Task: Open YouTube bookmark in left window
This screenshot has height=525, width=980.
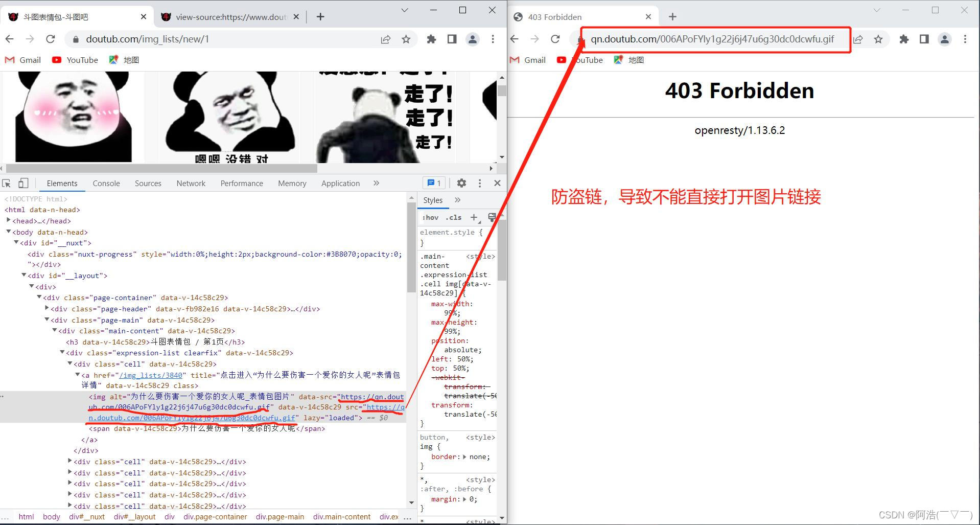Action: pyautogui.click(x=75, y=60)
